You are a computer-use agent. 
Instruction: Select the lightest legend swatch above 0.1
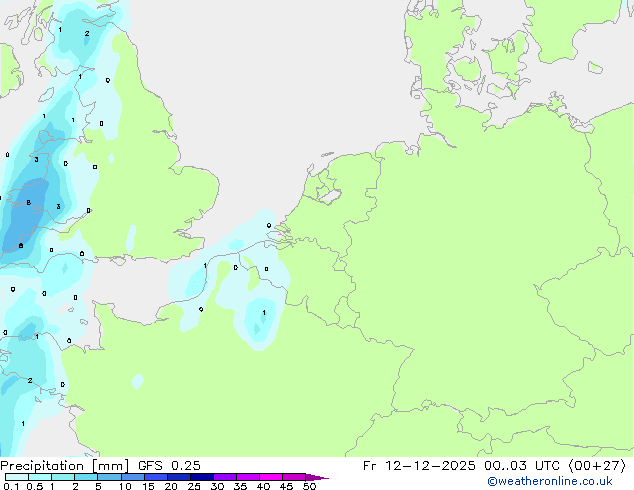[x=17, y=477]
